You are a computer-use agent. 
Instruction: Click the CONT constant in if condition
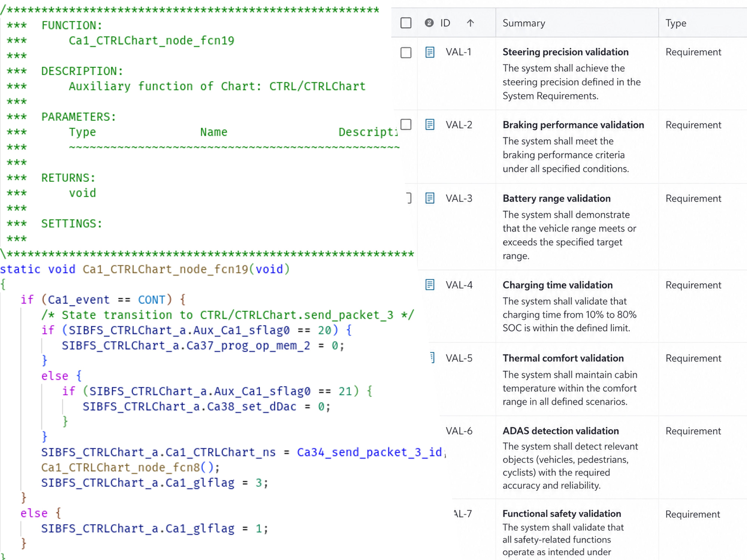click(x=151, y=300)
